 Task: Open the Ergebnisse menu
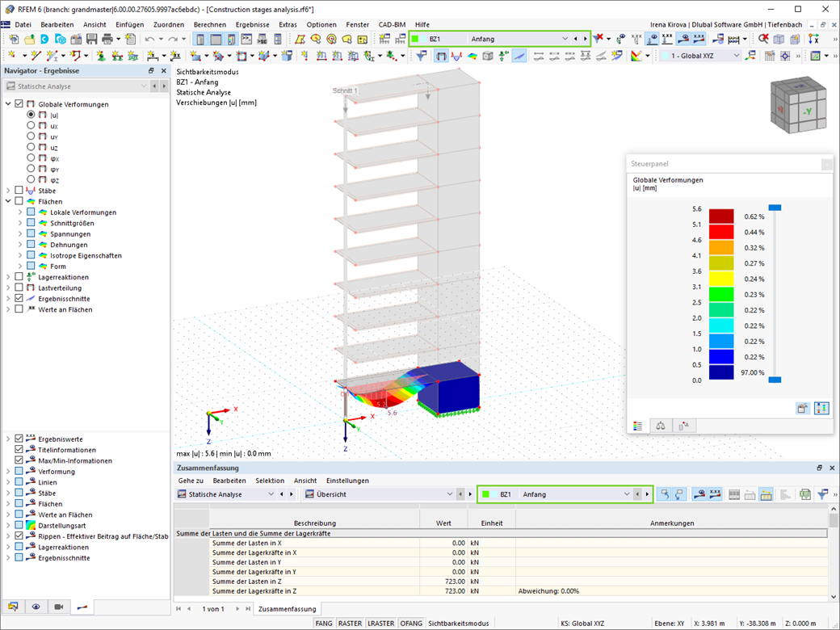[x=252, y=25]
